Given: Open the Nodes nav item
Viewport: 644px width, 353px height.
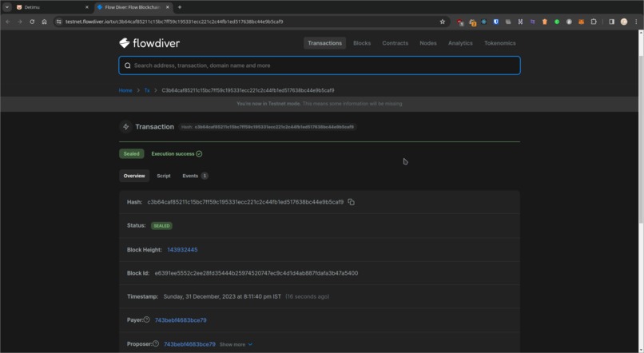Looking at the screenshot, I should (428, 43).
